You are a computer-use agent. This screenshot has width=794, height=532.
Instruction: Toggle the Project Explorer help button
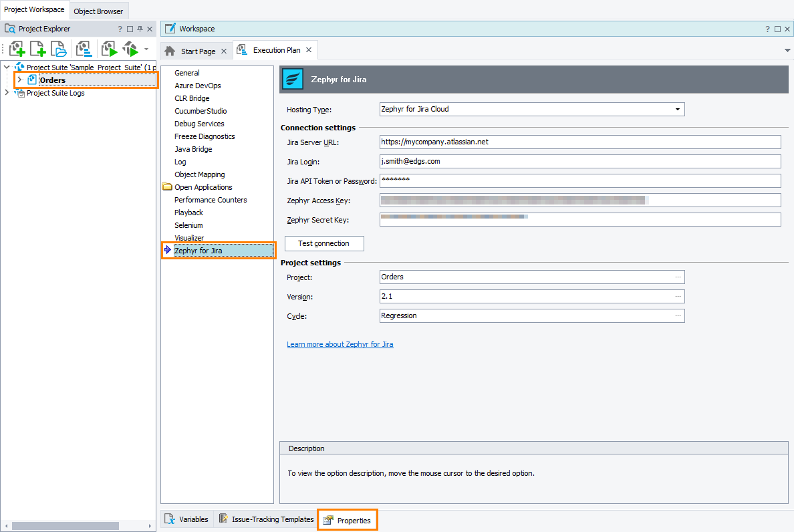[120, 29]
